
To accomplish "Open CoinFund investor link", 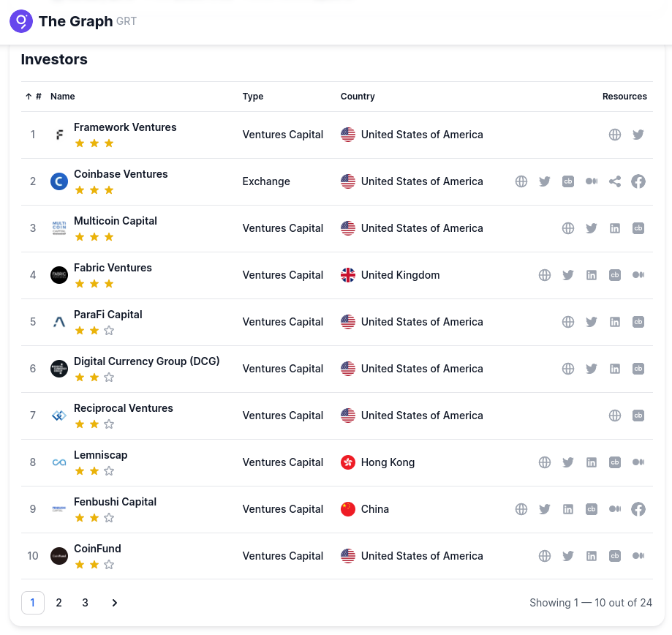I will pyautogui.click(x=97, y=549).
